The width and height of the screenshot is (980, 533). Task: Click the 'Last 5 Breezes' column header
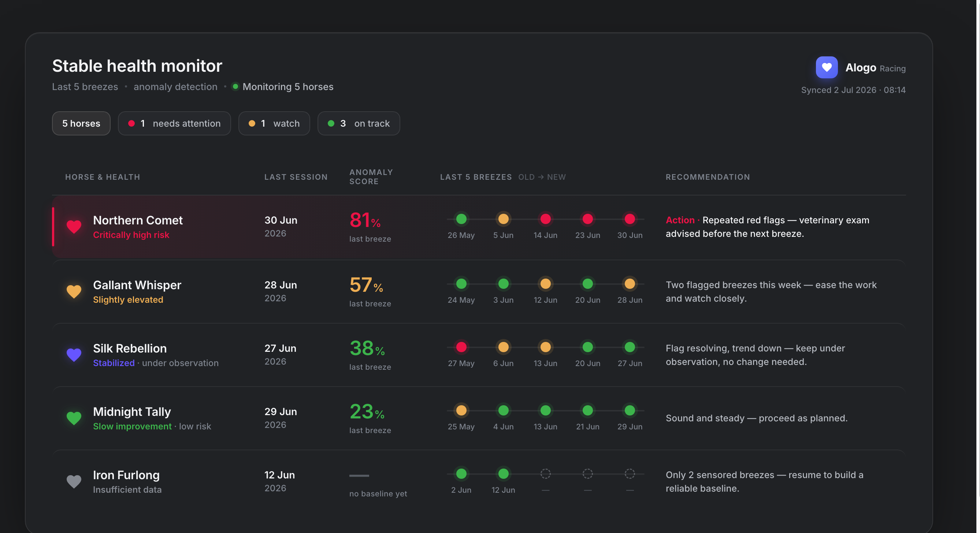tap(476, 177)
